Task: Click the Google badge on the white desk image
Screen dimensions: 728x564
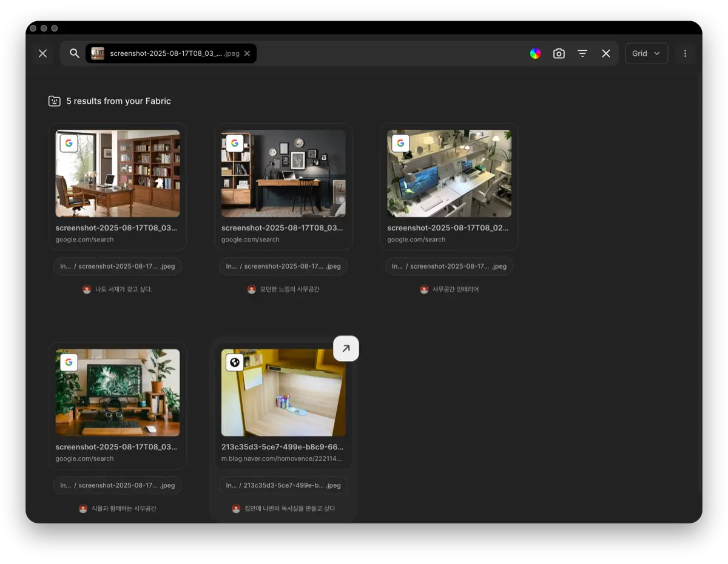Action: pos(400,143)
